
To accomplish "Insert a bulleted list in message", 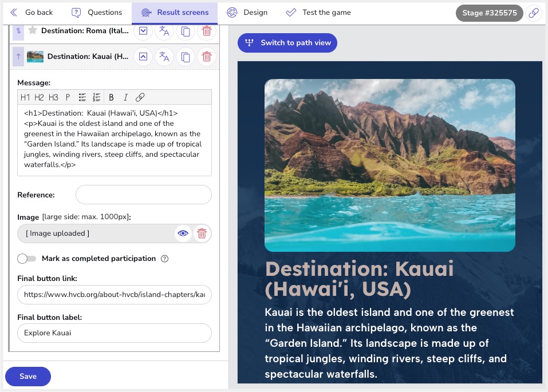I will pos(82,97).
